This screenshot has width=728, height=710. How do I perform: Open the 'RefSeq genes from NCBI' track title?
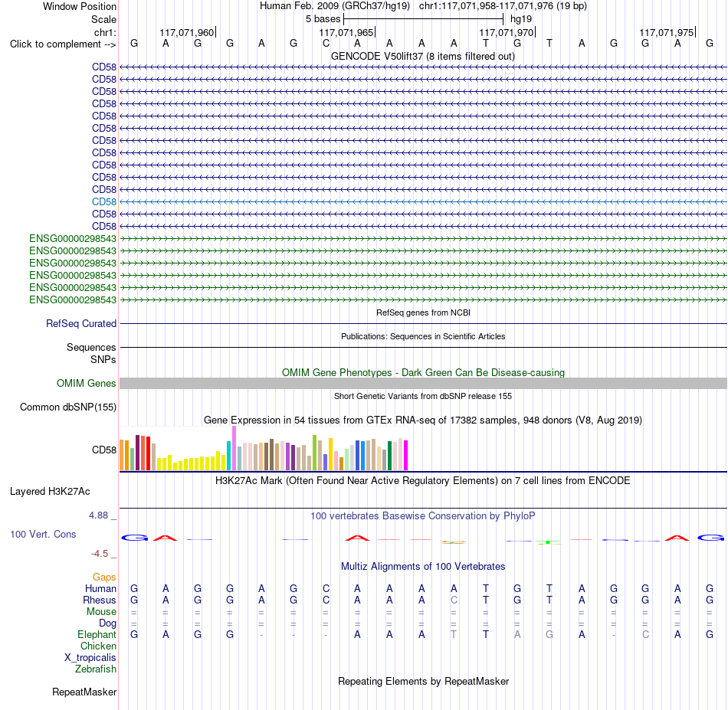click(423, 312)
